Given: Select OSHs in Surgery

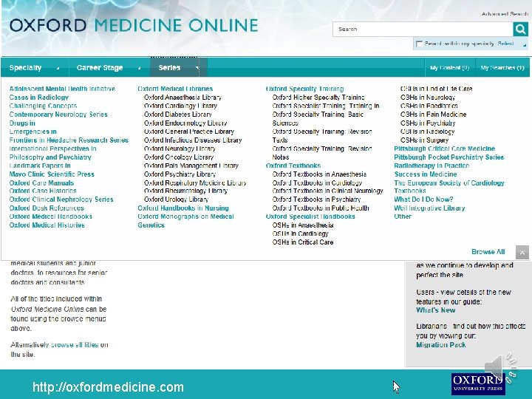Looking at the screenshot, I should tap(424, 140).
